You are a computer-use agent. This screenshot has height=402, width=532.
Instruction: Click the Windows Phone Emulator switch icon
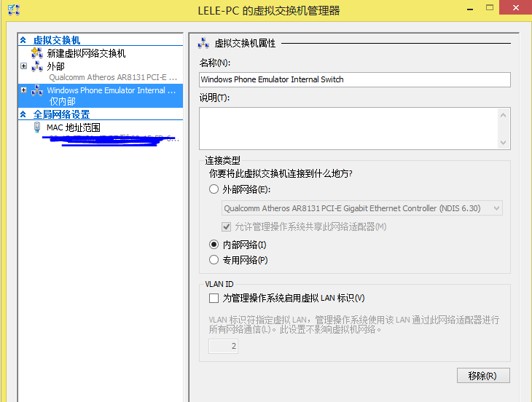(37, 90)
